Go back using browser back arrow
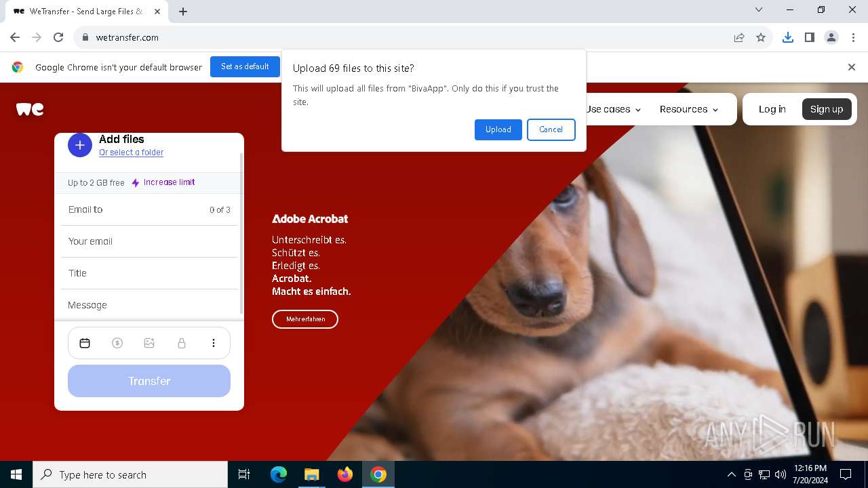The width and height of the screenshot is (868, 488). pyautogui.click(x=15, y=37)
